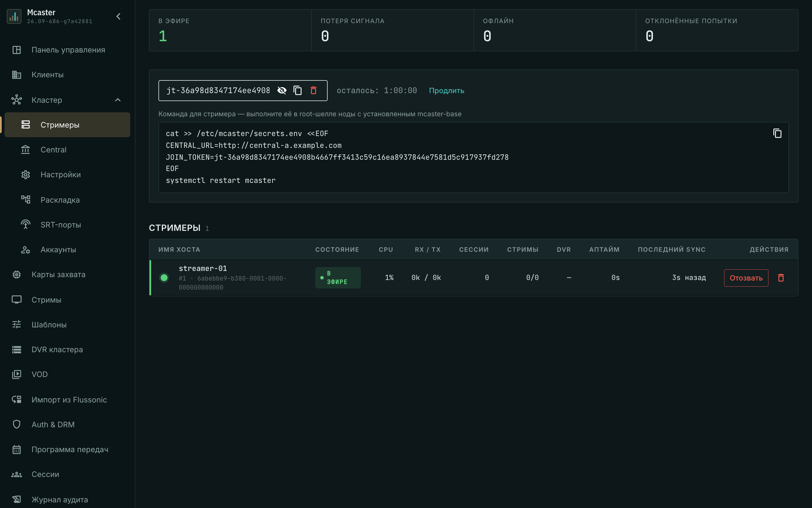Viewport: 812px width, 508px height.
Task: Click the CPU column header
Action: pos(386,250)
